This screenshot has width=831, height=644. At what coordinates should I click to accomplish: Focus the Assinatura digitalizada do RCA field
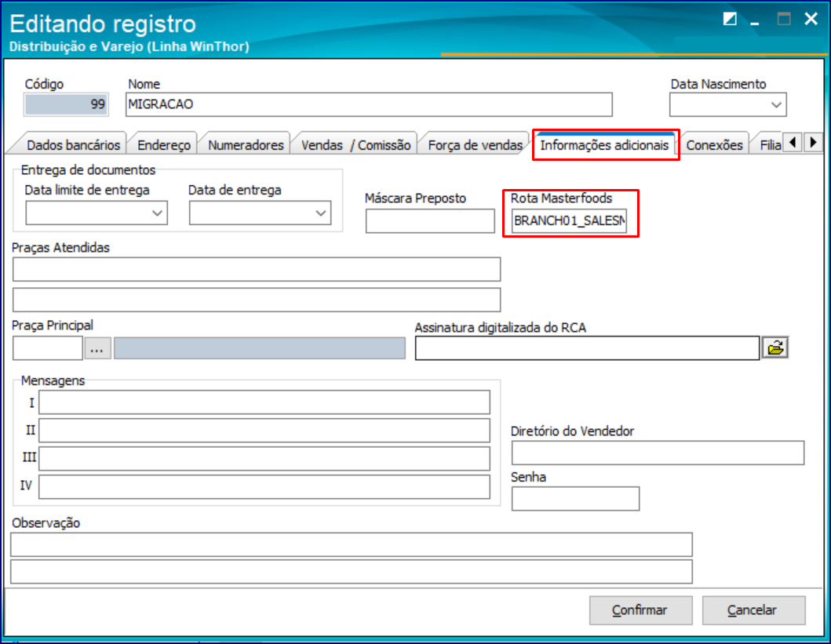[587, 348]
